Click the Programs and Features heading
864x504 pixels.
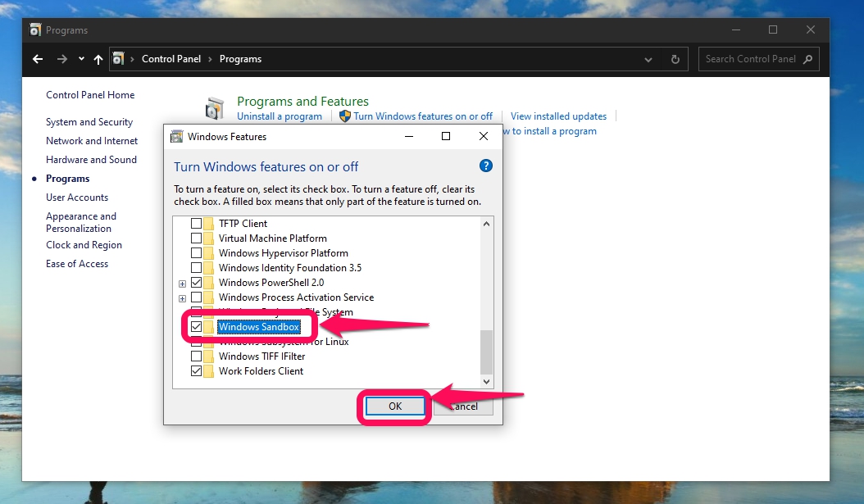(x=302, y=102)
